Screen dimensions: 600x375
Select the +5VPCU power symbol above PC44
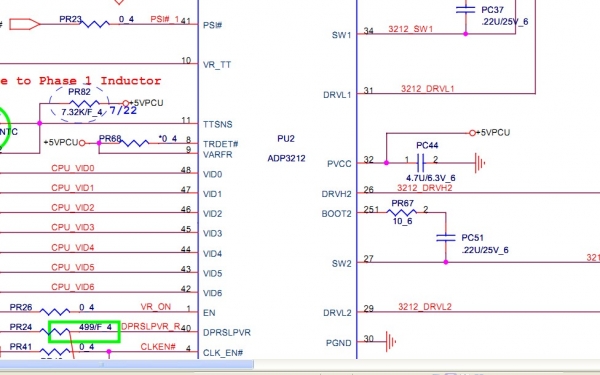click(x=489, y=133)
